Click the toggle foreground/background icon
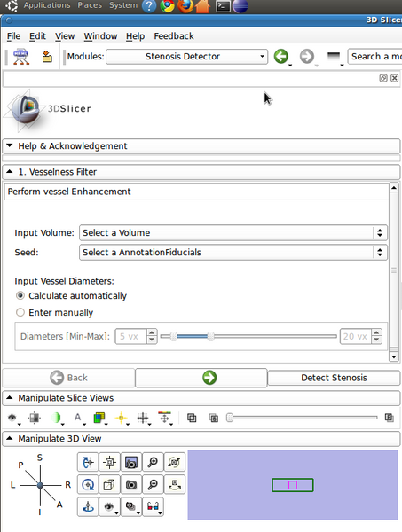The width and height of the screenshot is (402, 532). 214,418
